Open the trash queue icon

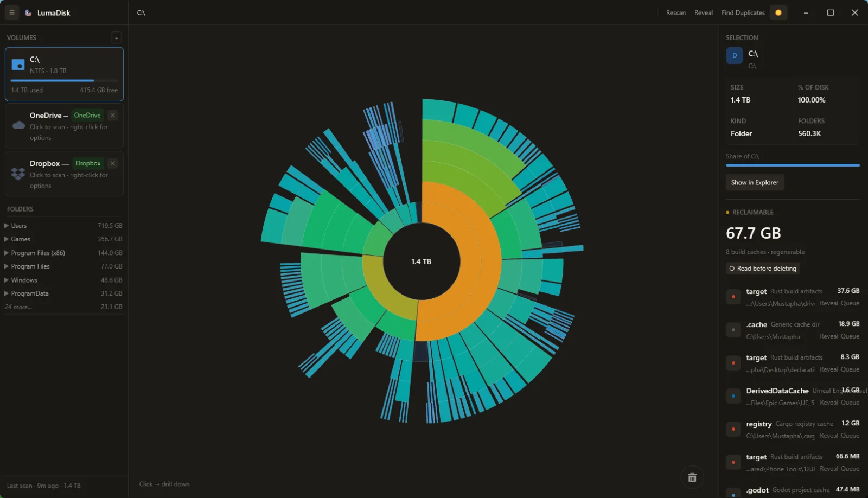click(x=692, y=477)
